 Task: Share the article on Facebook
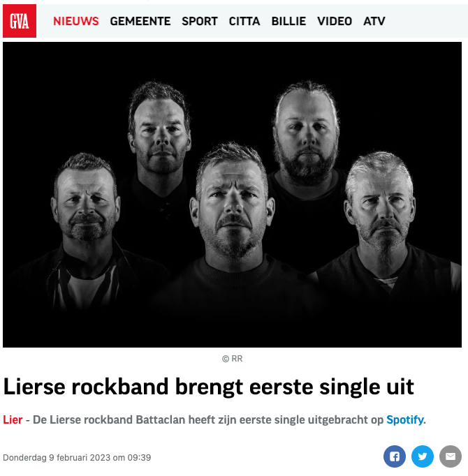click(x=394, y=456)
